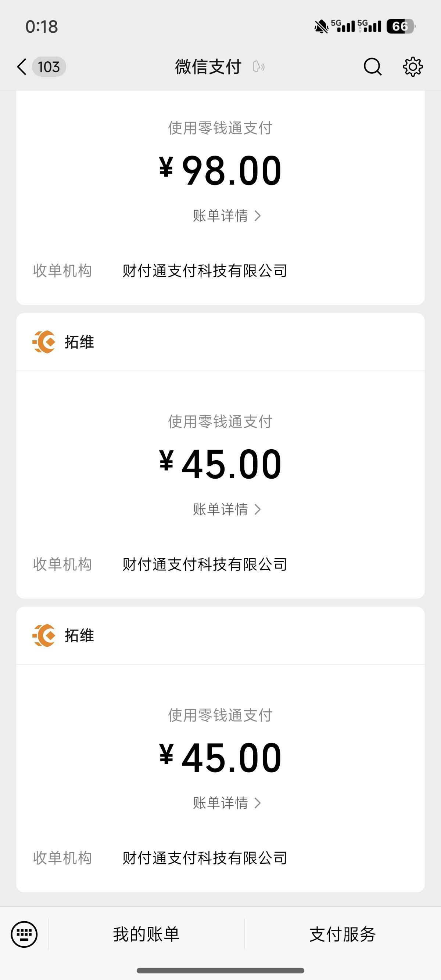The height and width of the screenshot is (980, 441).
Task: Tap the muted bell status icon
Action: (x=321, y=27)
